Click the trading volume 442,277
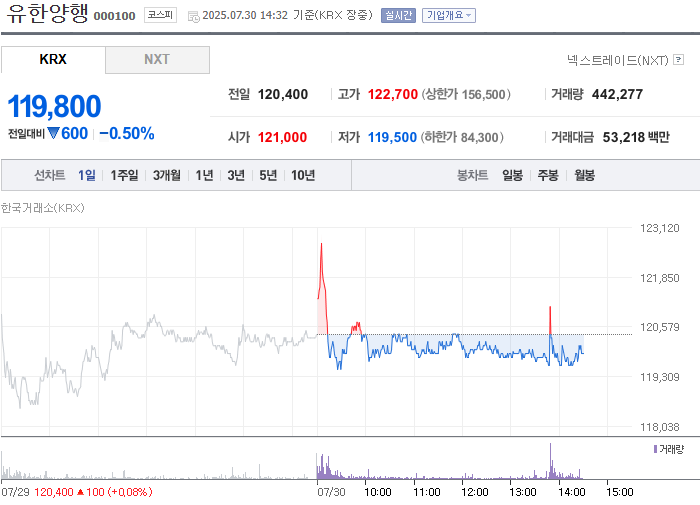700x505 pixels. tap(617, 94)
